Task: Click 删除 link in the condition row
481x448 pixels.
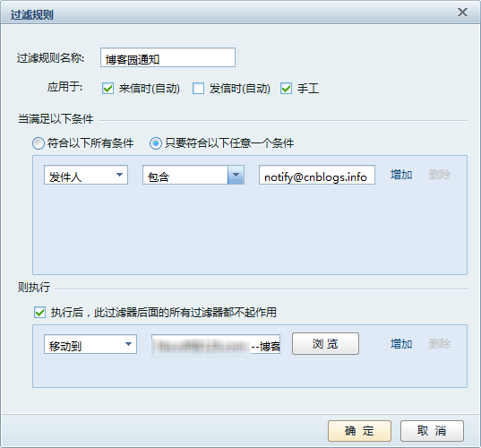Action: (439, 175)
